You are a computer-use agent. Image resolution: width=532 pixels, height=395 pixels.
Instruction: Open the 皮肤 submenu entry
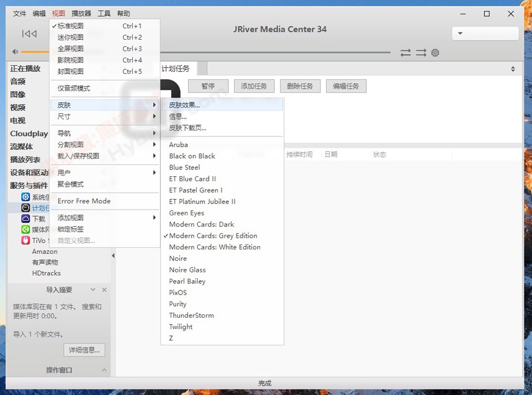coord(105,105)
